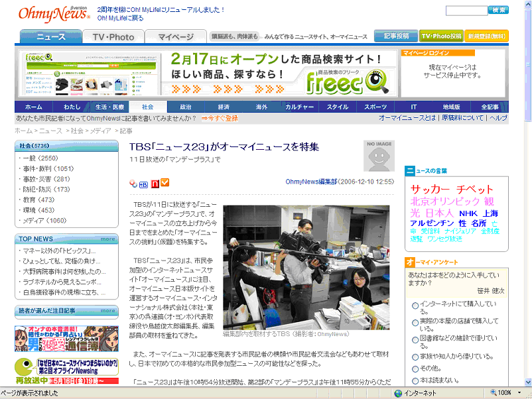Click the browser zoom 100% magnifier icon
The width and height of the screenshot is (532, 399).
tap(494, 392)
